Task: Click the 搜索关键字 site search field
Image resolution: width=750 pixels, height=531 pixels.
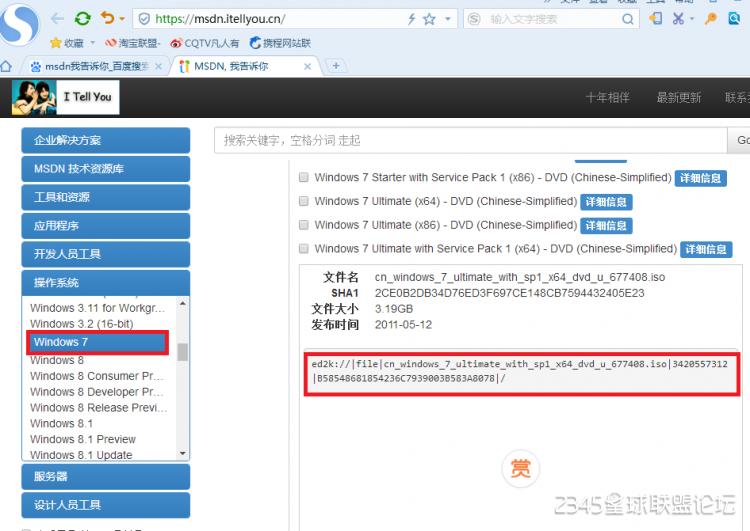Action: tap(471, 140)
